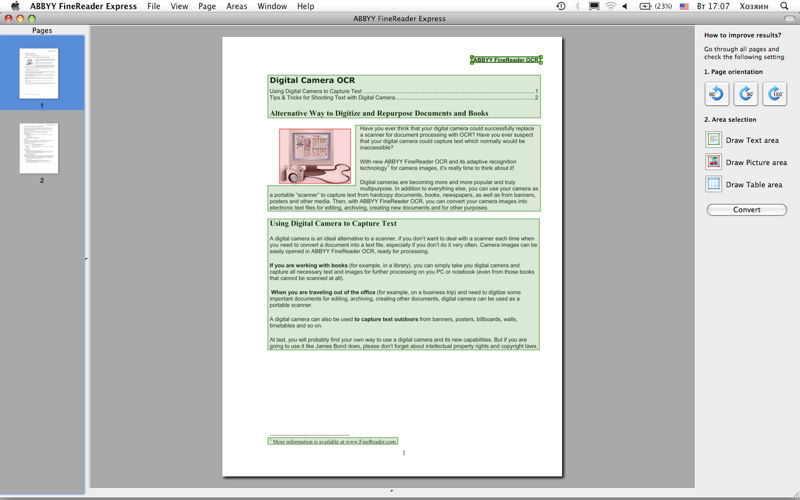Viewport: 800px width, 500px height.
Task: Select the footnote text area about FineReader.com
Action: coord(333,441)
